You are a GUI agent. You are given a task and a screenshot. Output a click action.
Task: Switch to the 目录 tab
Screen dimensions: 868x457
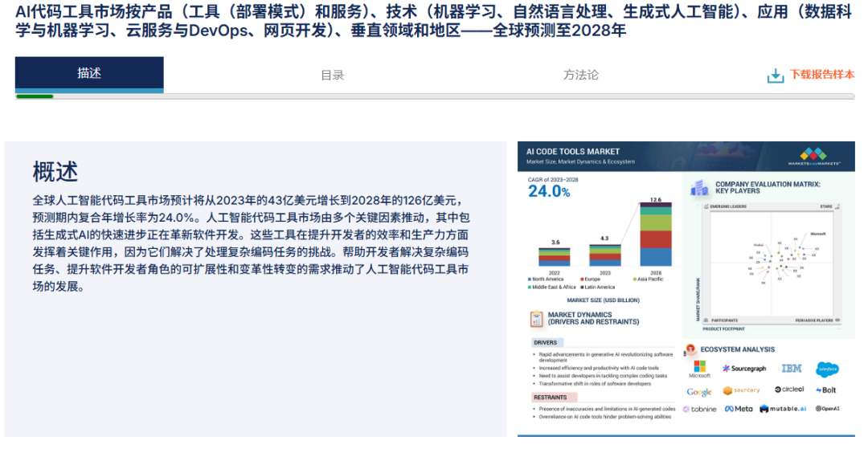[x=333, y=75]
